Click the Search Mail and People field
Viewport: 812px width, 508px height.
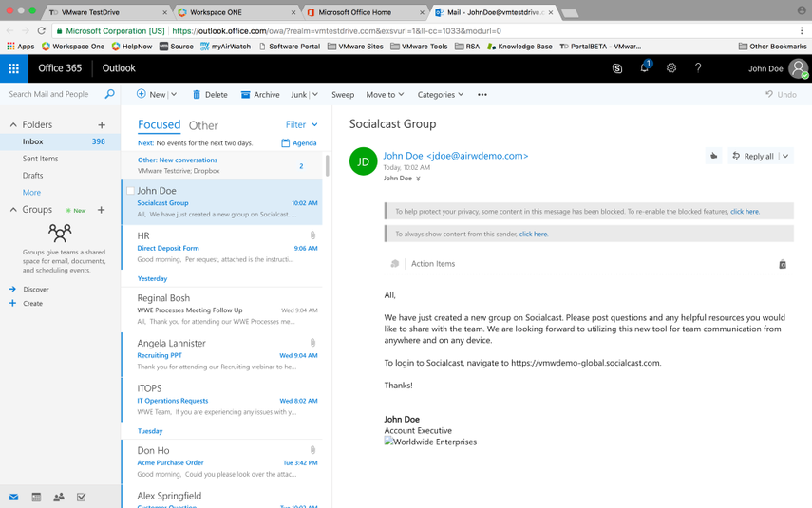coord(52,95)
